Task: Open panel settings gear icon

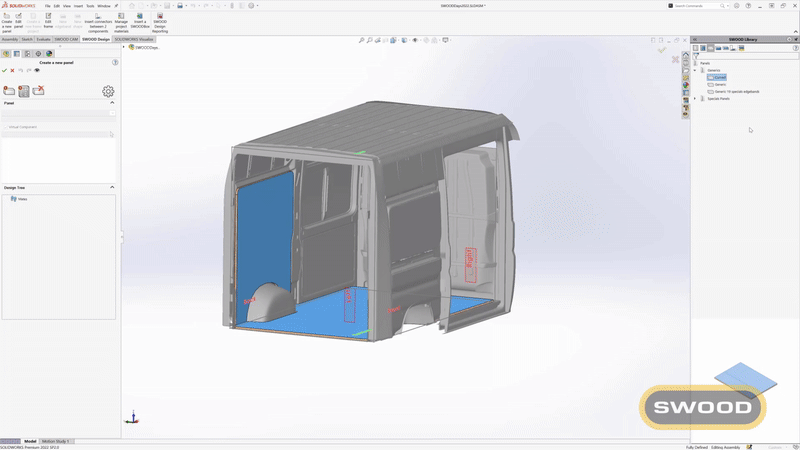Action: [x=108, y=91]
